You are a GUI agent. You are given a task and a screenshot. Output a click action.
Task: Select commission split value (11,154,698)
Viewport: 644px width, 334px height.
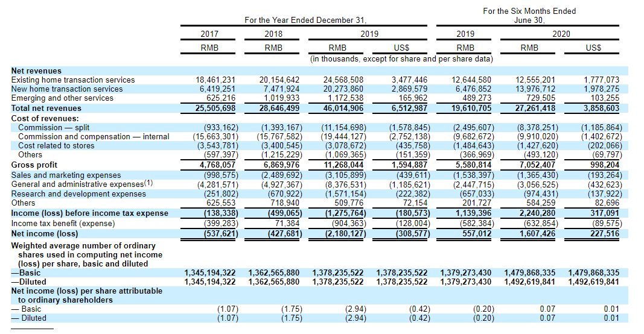pos(344,128)
